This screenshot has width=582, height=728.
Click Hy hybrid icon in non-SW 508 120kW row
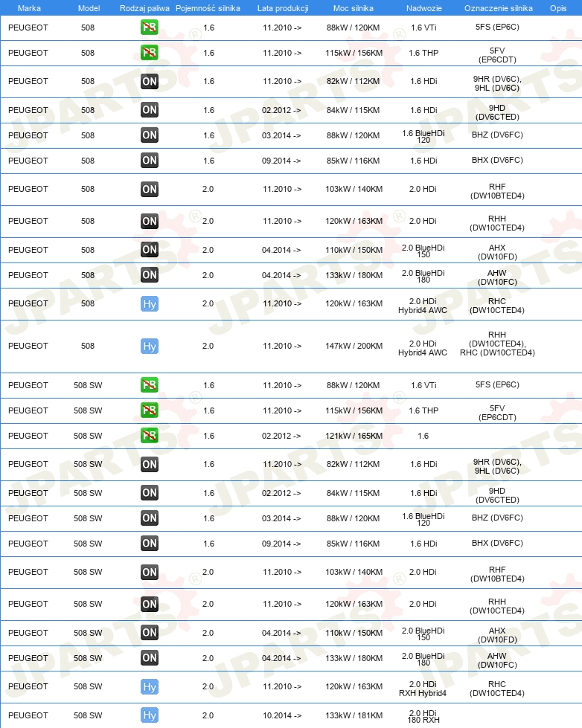(x=149, y=303)
